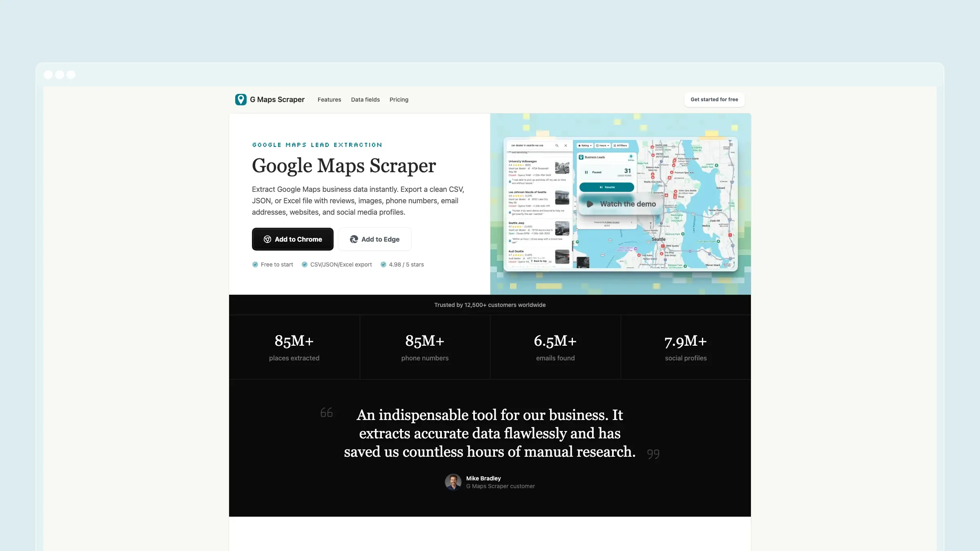Click the '85M+ phone numbers' stat

pyautogui.click(x=425, y=347)
